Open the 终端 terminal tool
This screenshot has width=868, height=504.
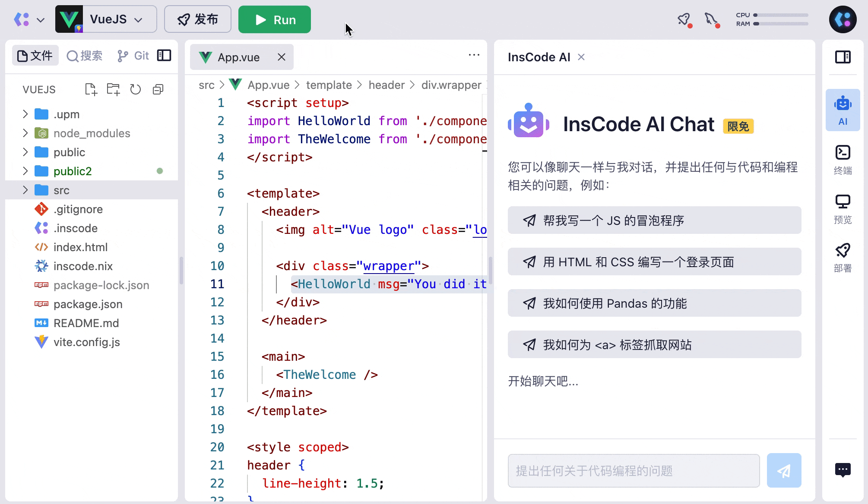pos(843,160)
